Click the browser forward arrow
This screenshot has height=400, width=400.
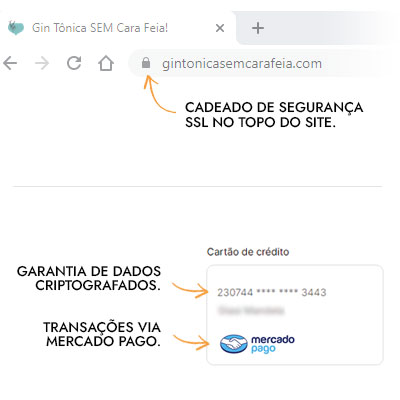click(42, 63)
